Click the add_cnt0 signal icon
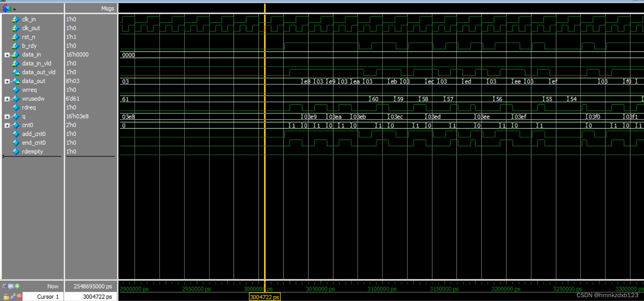The image size is (644, 301). coord(16,134)
